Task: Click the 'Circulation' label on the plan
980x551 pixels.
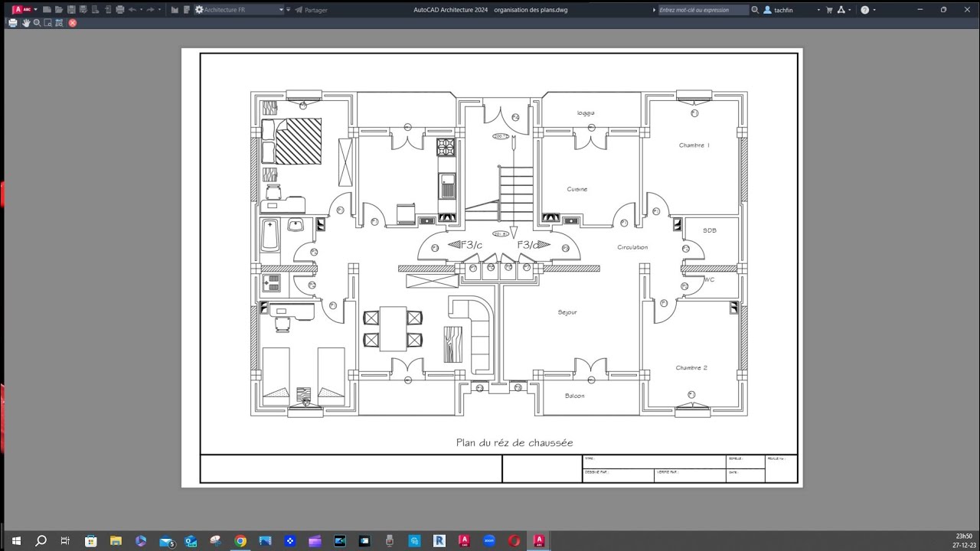Action: (632, 247)
